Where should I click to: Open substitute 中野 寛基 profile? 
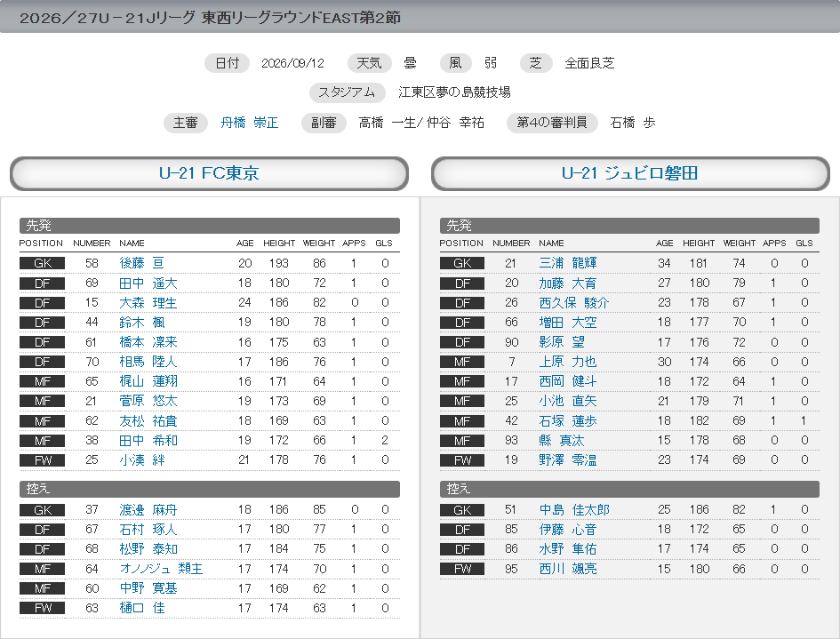point(148,588)
